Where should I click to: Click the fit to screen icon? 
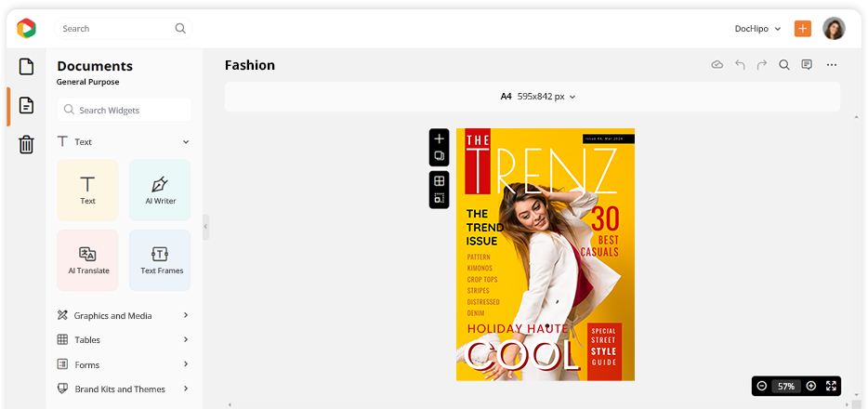click(831, 386)
